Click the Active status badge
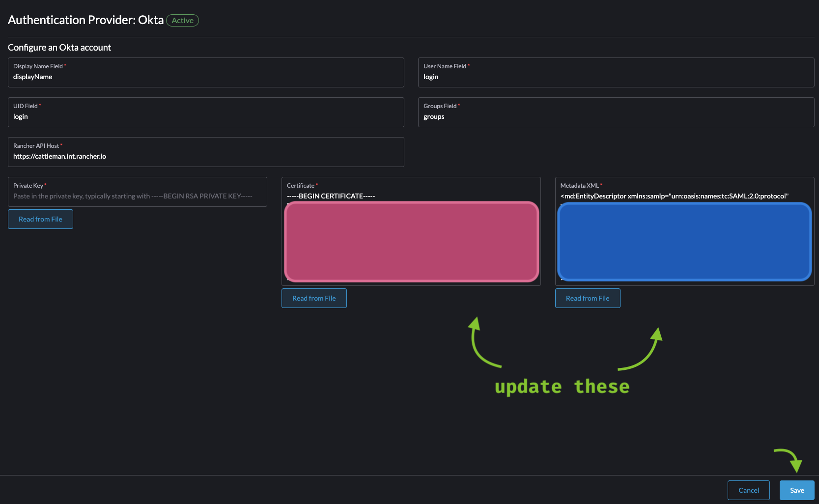 click(x=182, y=20)
